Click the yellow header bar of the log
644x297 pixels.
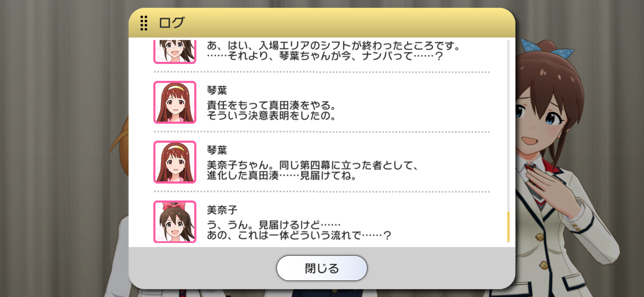pos(322,23)
